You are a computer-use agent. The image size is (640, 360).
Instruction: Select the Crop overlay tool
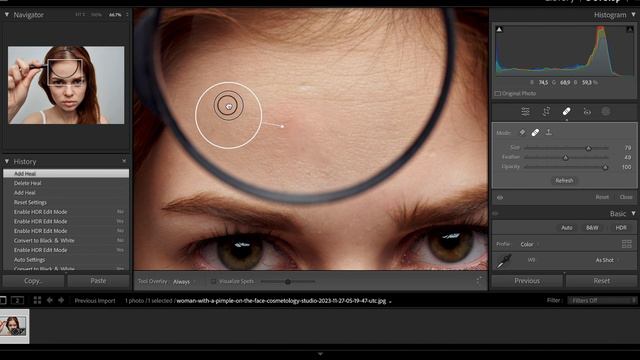pos(546,111)
